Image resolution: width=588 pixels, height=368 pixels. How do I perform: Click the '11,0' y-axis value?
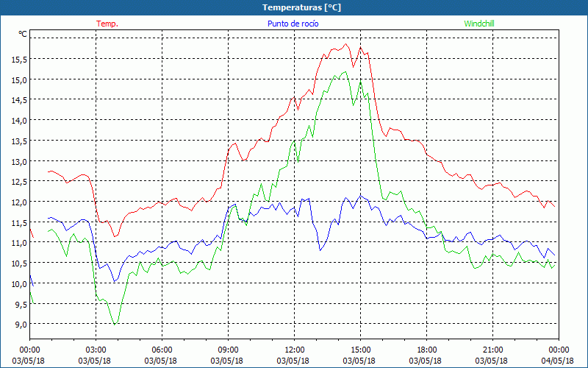[x=19, y=243]
